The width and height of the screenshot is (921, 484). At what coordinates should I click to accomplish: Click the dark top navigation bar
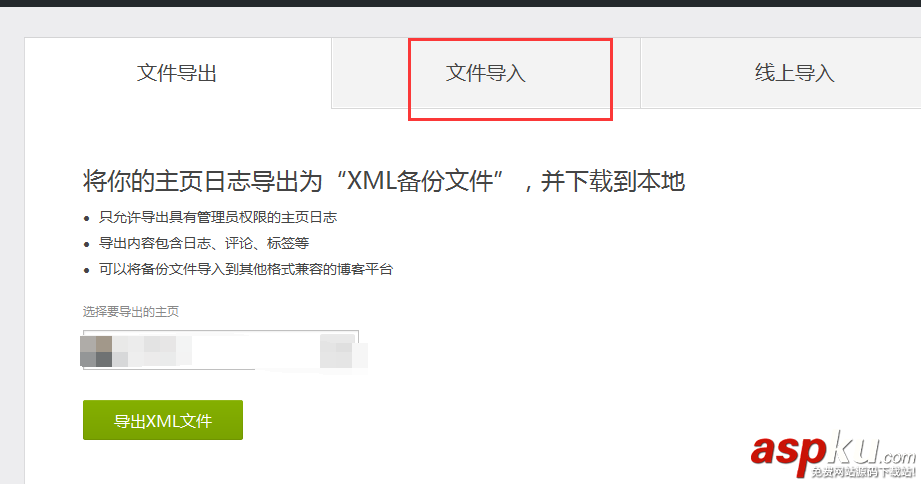coord(460,3)
